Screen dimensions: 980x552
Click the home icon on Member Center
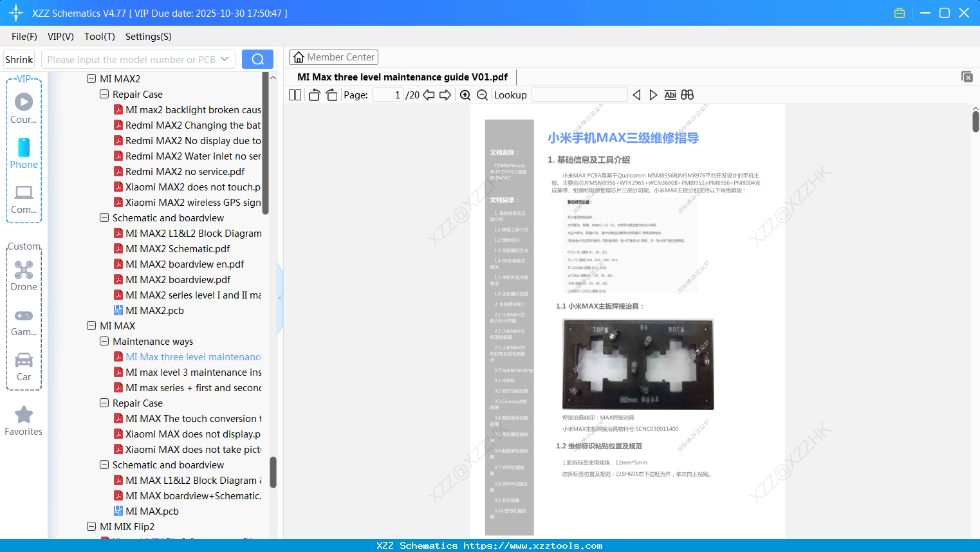tap(299, 57)
